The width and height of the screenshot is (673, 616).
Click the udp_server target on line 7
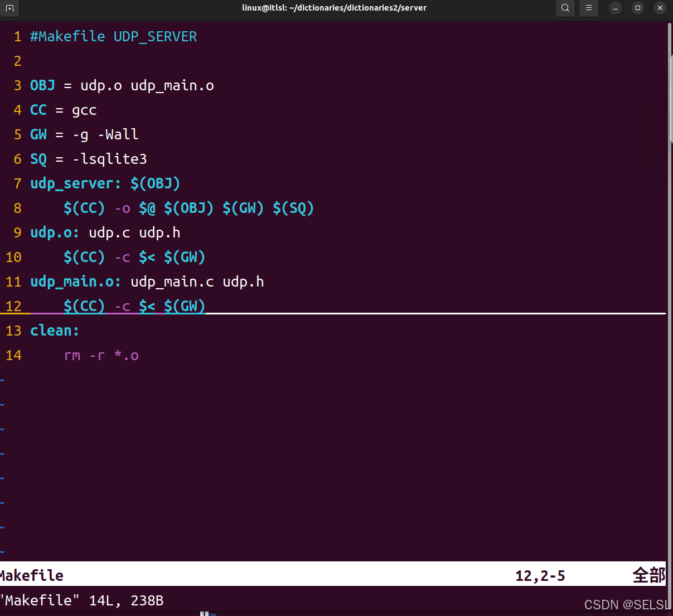75,183
